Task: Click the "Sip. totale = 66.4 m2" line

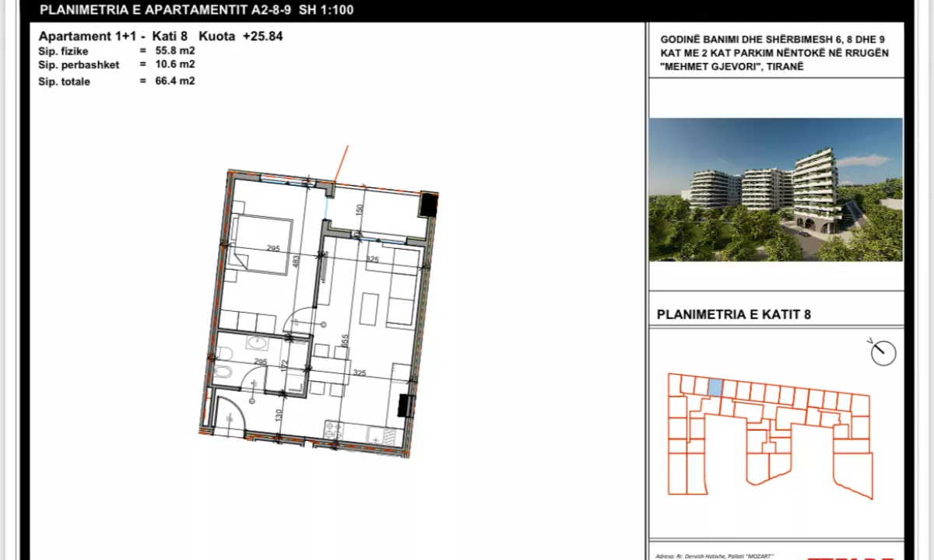Action: click(117, 81)
